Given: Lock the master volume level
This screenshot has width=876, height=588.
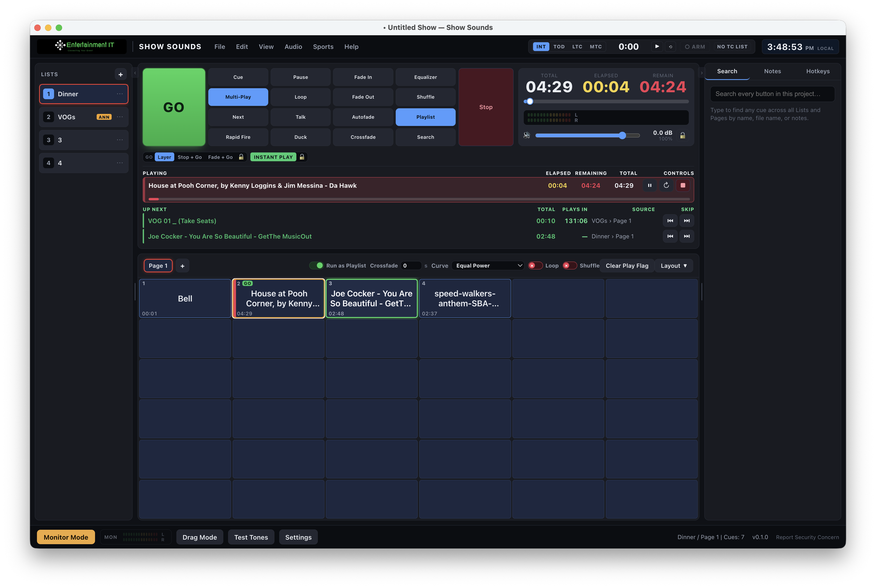Looking at the screenshot, I should point(683,136).
